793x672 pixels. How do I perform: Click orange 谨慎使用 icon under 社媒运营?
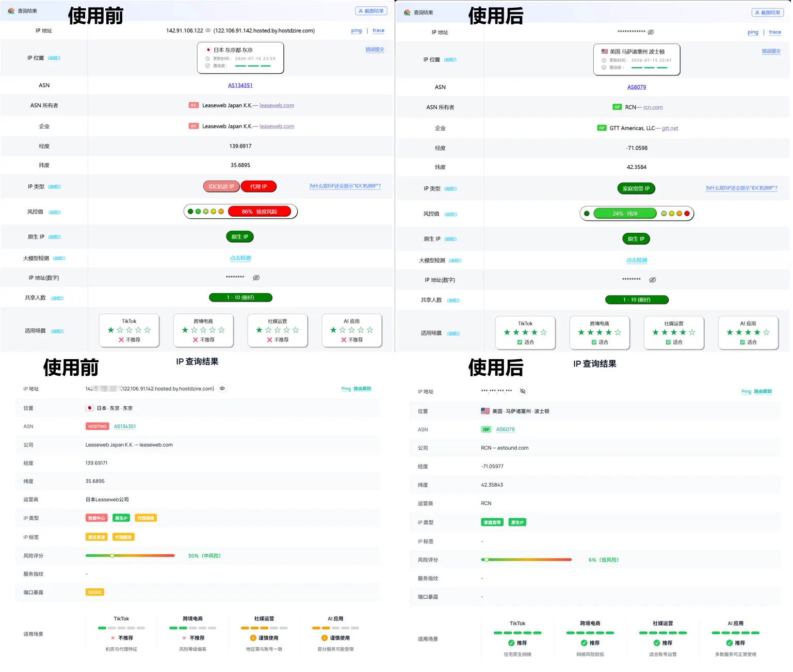coord(253,638)
